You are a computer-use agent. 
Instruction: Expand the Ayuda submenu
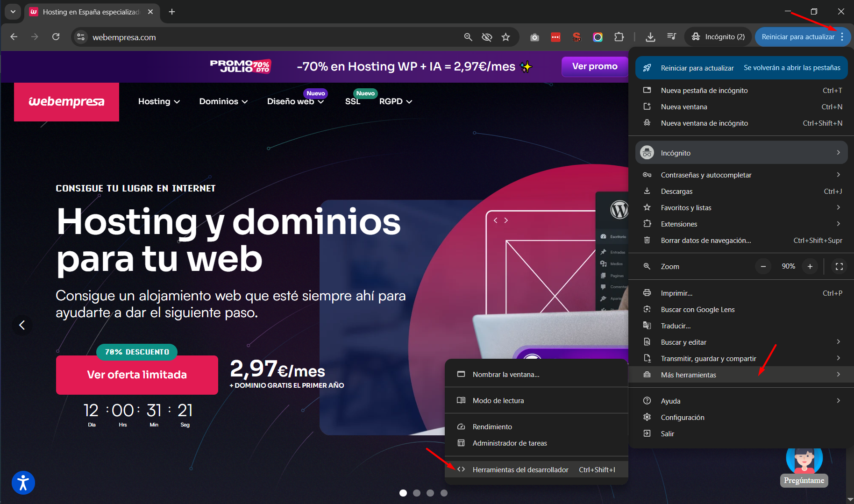[741, 401]
